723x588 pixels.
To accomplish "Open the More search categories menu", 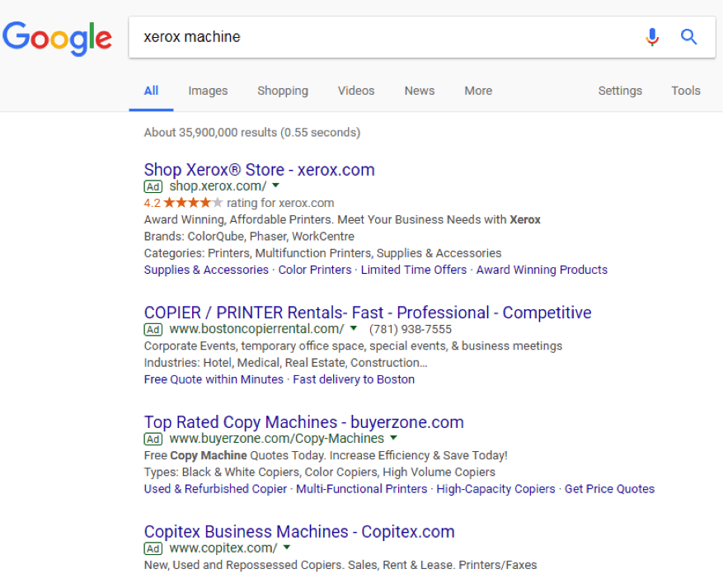I will [478, 91].
